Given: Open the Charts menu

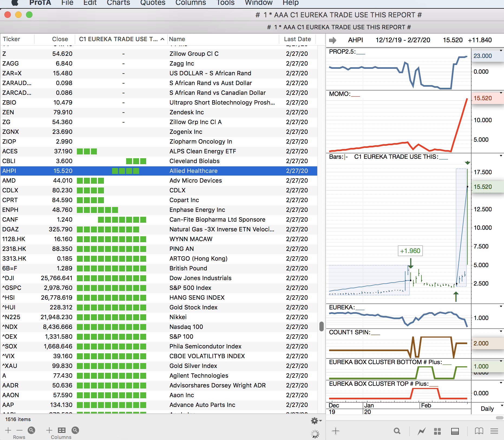Looking at the screenshot, I should 118,3.
